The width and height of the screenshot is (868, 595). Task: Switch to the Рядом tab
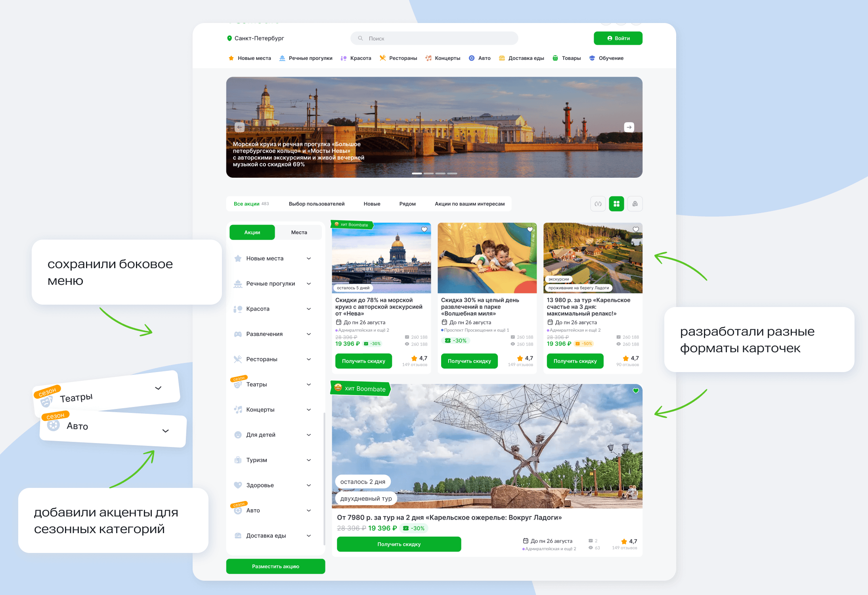[x=407, y=204]
